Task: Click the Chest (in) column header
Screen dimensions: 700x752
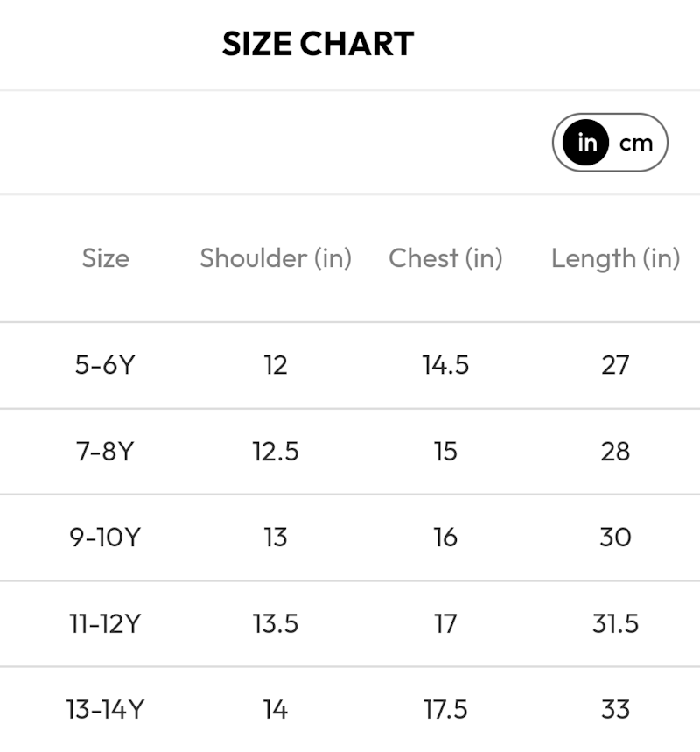Action: (x=445, y=258)
